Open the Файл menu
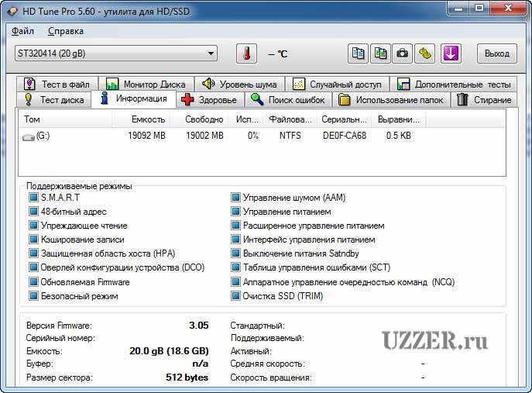This screenshot has width=532, height=393. [23, 31]
